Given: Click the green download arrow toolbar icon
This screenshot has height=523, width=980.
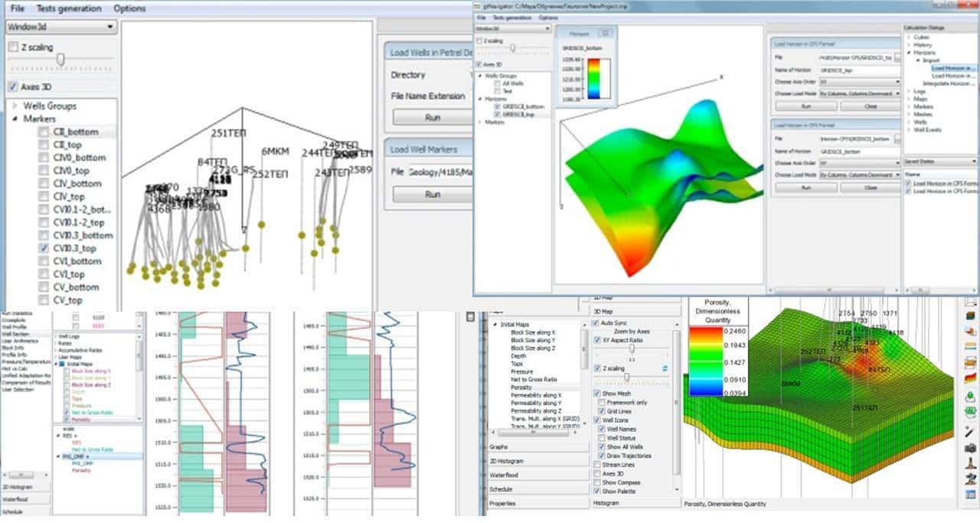Looking at the screenshot, I should point(971,397).
